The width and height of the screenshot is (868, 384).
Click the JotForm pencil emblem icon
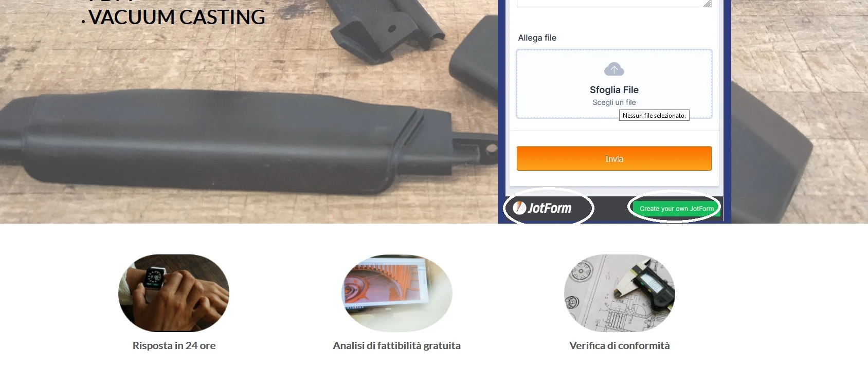[519, 208]
